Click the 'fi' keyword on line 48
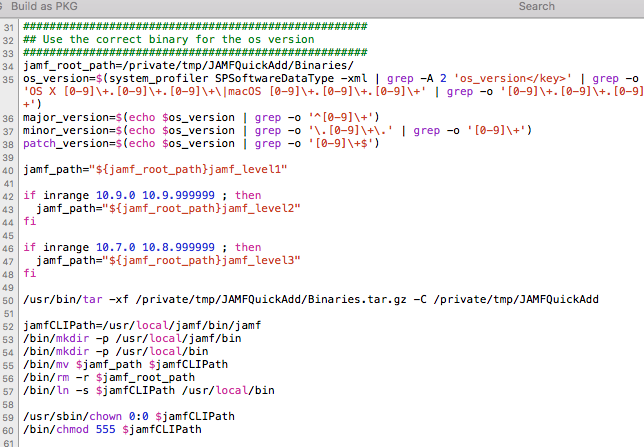Viewport: 644px width, 447px height. [x=30, y=273]
